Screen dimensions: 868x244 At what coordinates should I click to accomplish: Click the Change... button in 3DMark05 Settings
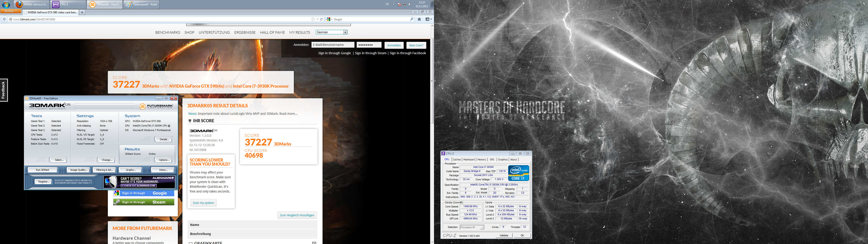tap(106, 160)
